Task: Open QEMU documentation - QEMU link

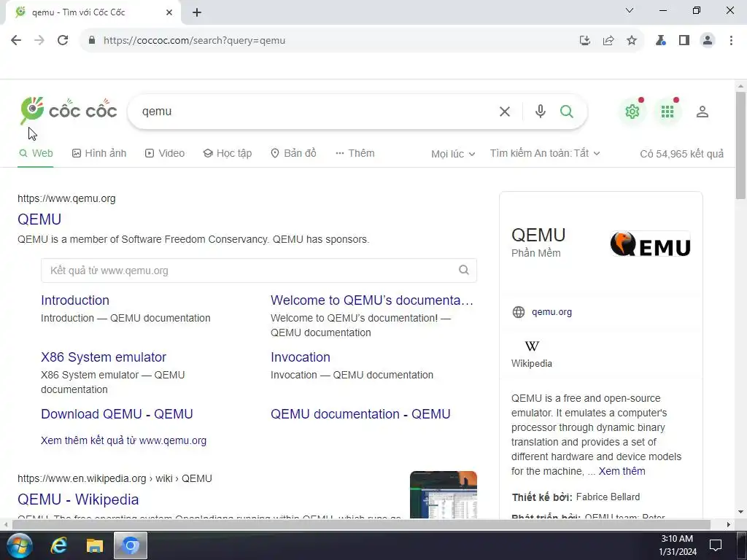Action: pos(360,414)
